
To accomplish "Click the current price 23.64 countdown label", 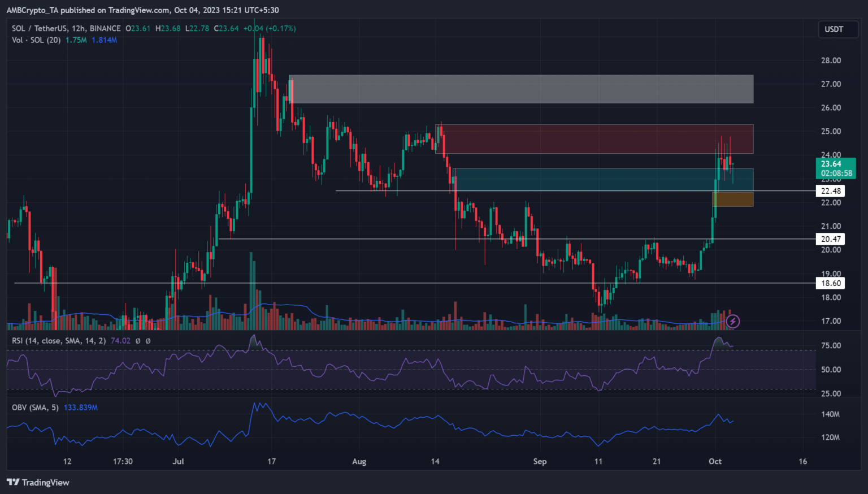I will coord(836,168).
